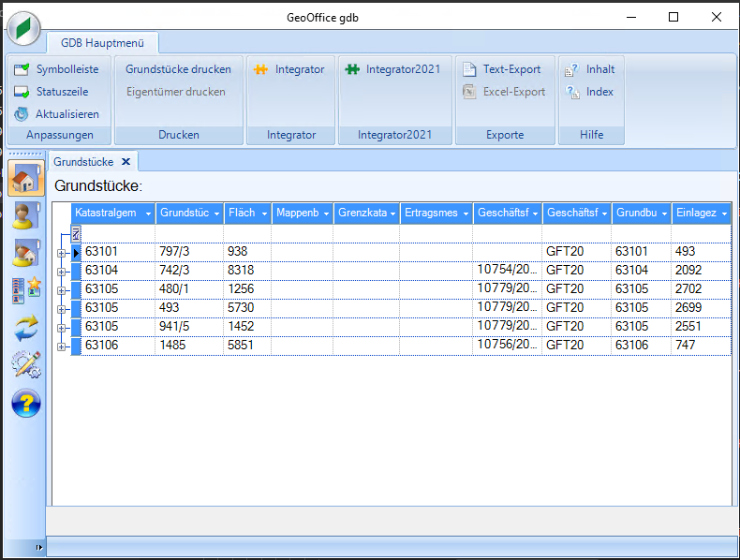
Task: Expand the sidebar chevron at the bottom
Action: (x=38, y=548)
